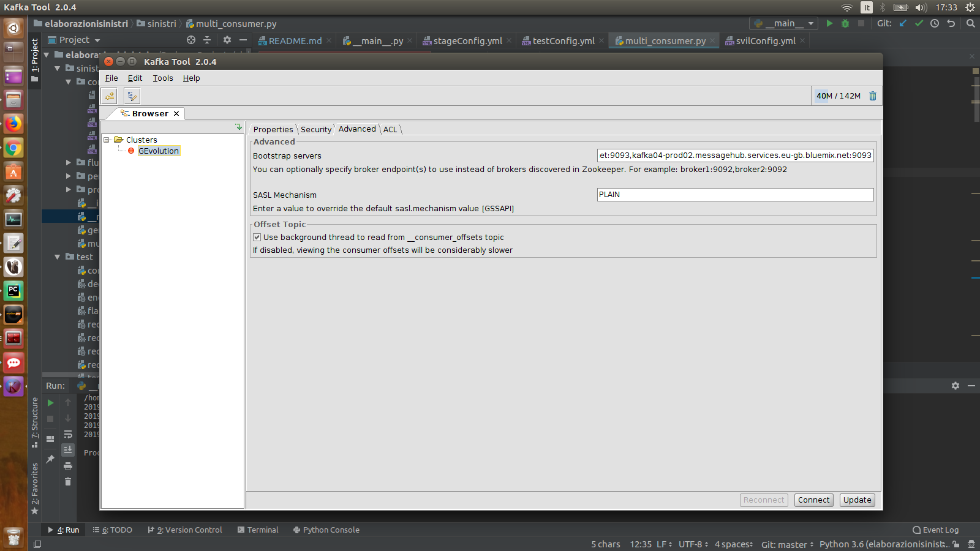Open the Python Console tool window
Viewport: 980px width, 551px height.
click(326, 530)
